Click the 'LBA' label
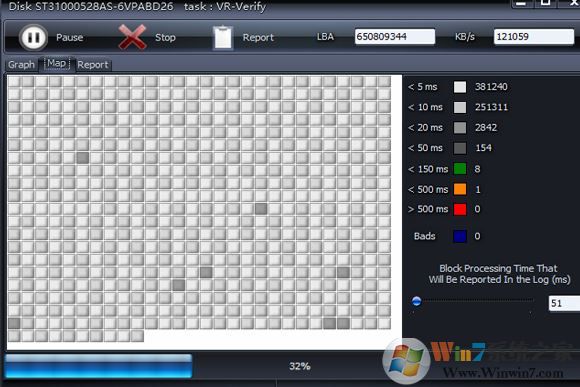This screenshot has width=580, height=387. pos(325,37)
